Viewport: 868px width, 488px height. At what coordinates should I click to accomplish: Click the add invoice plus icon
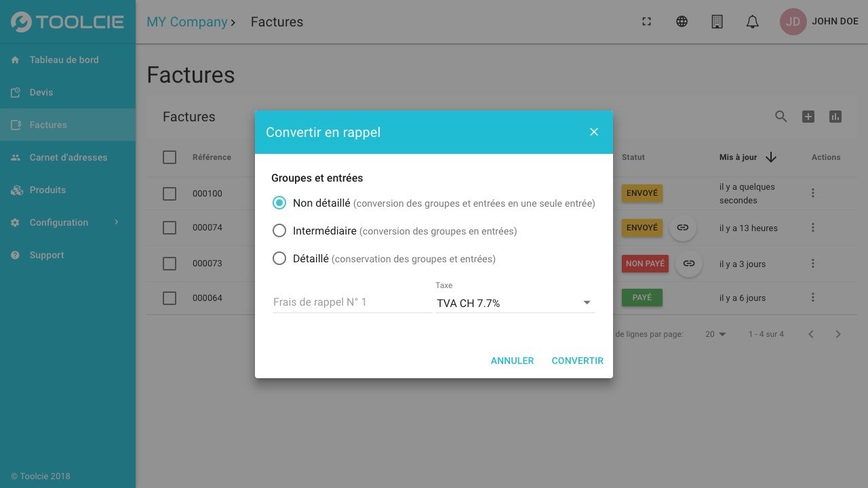(x=808, y=117)
